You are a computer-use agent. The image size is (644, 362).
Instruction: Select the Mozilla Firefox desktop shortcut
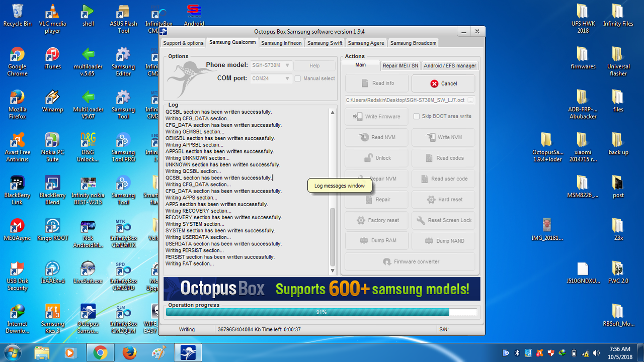[x=17, y=105]
